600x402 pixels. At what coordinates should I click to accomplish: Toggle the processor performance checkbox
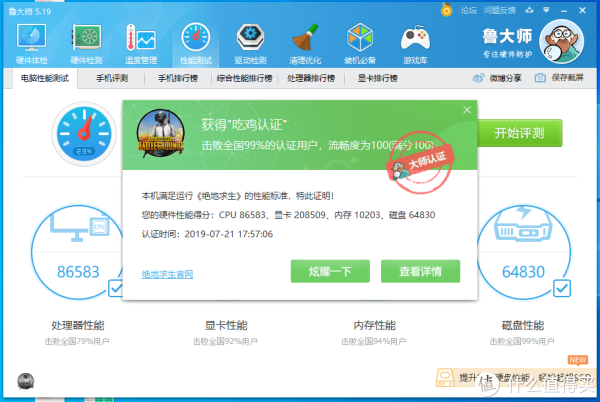click(116, 288)
